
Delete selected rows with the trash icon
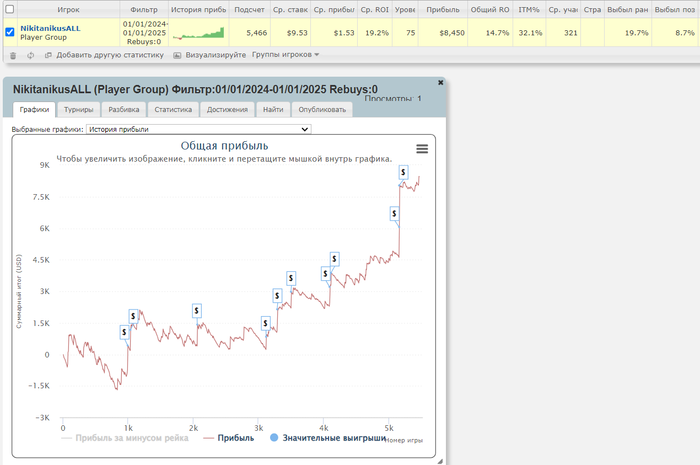[13, 55]
